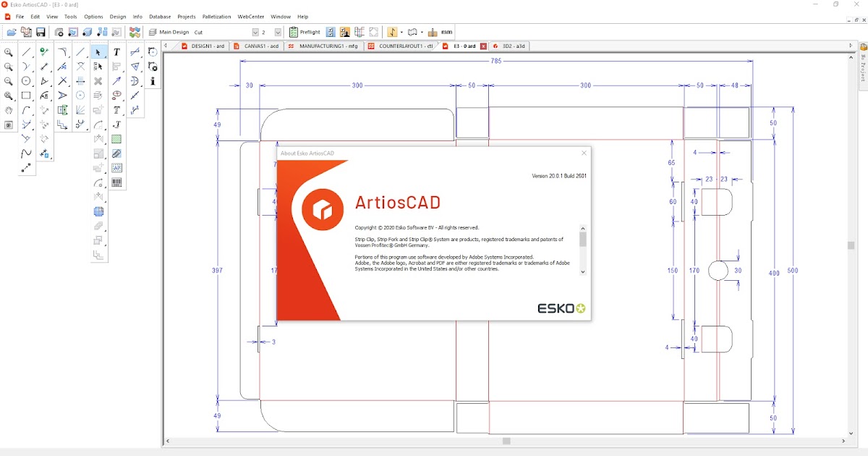Switch to the 3D2 - a3d view
This screenshot has width=868, height=456.
click(510, 46)
